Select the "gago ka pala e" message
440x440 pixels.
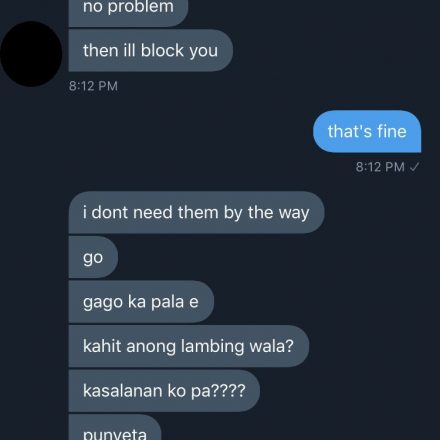(x=141, y=302)
